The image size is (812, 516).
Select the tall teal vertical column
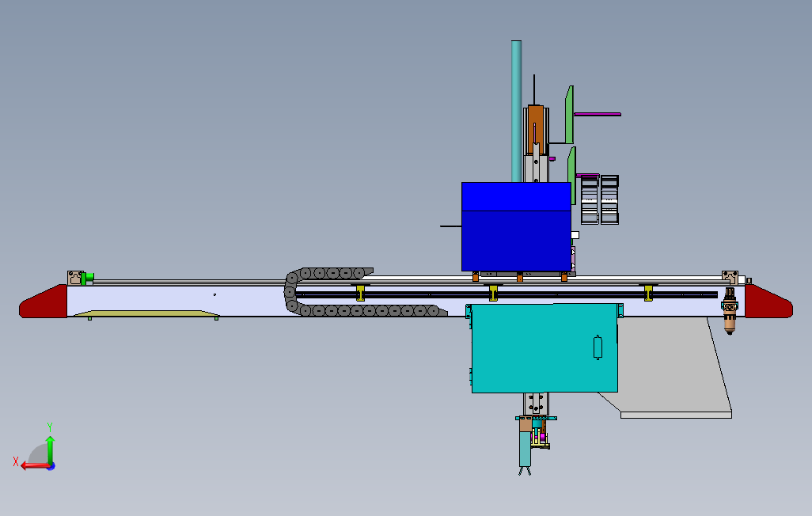516,111
